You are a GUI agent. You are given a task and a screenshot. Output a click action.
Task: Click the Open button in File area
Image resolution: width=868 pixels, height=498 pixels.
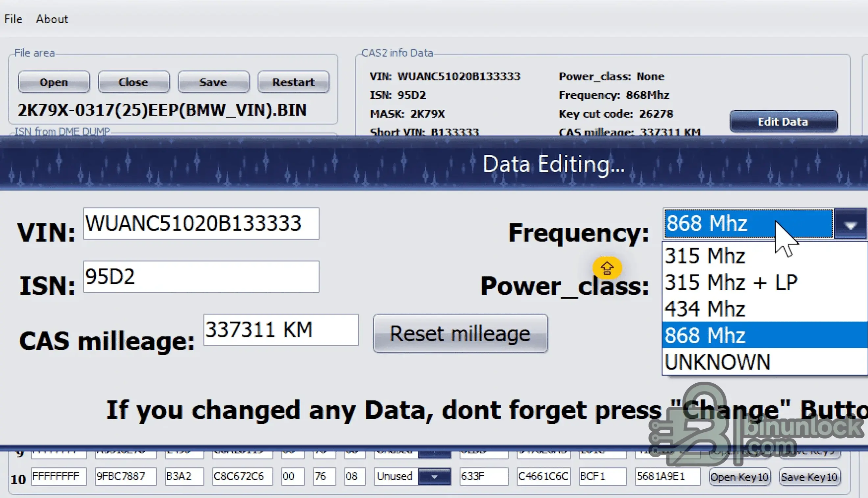click(54, 82)
